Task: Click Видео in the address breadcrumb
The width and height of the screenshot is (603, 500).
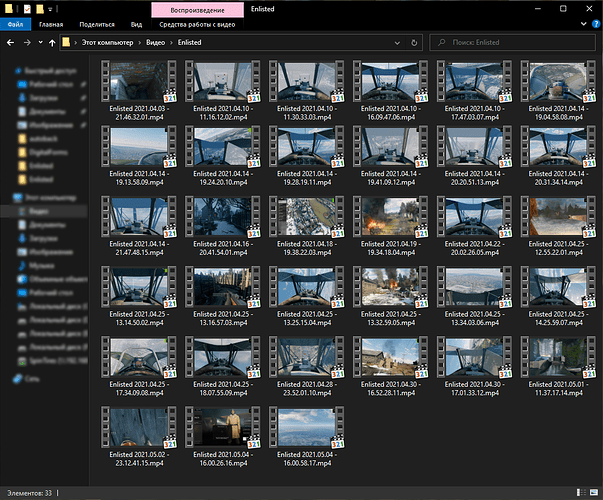Action: pos(155,42)
